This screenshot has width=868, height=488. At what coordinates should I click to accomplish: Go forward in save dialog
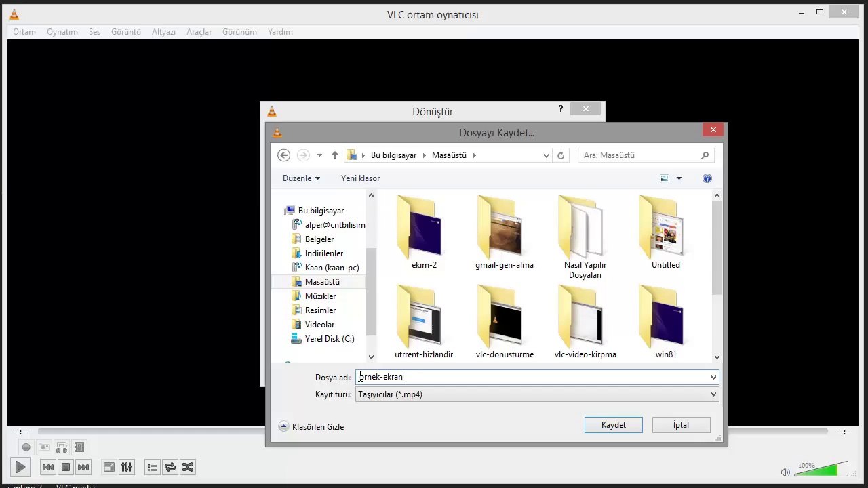click(x=303, y=155)
